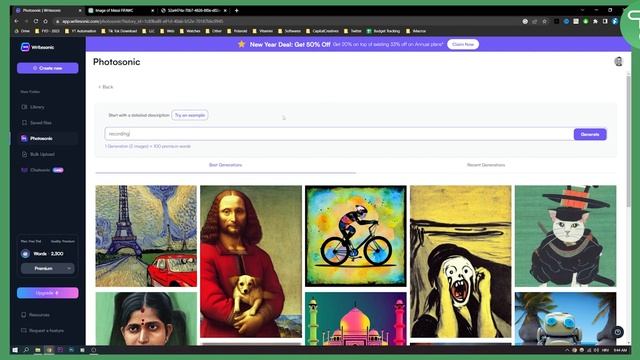Switch to the Photosonic browser tab
The width and height of the screenshot is (640, 360).
tap(47, 10)
